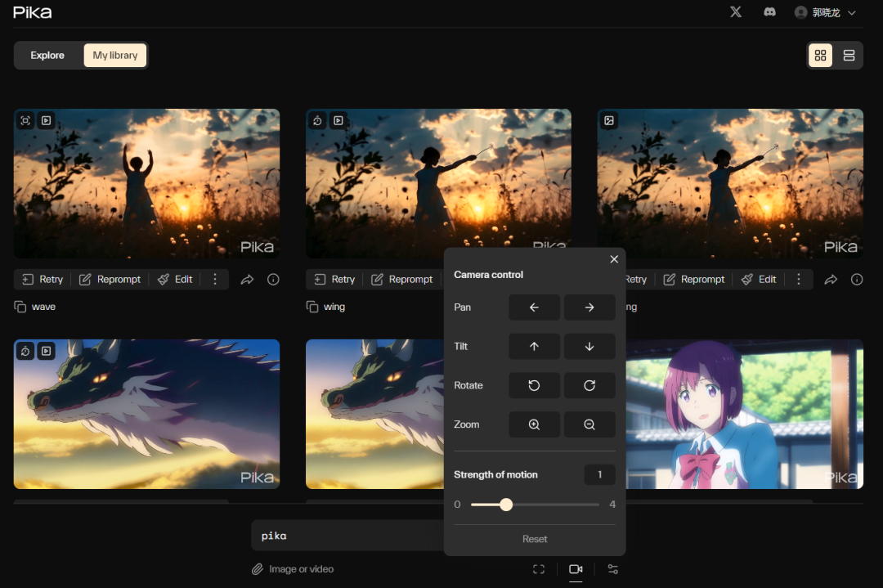Click Reprompt under the wing video
The image size is (883, 588).
point(402,280)
